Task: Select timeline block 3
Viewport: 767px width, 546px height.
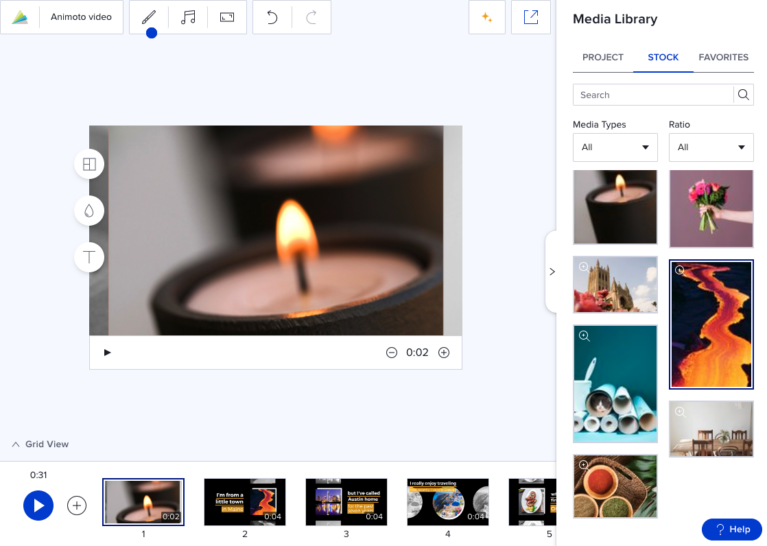Action: pos(346,502)
